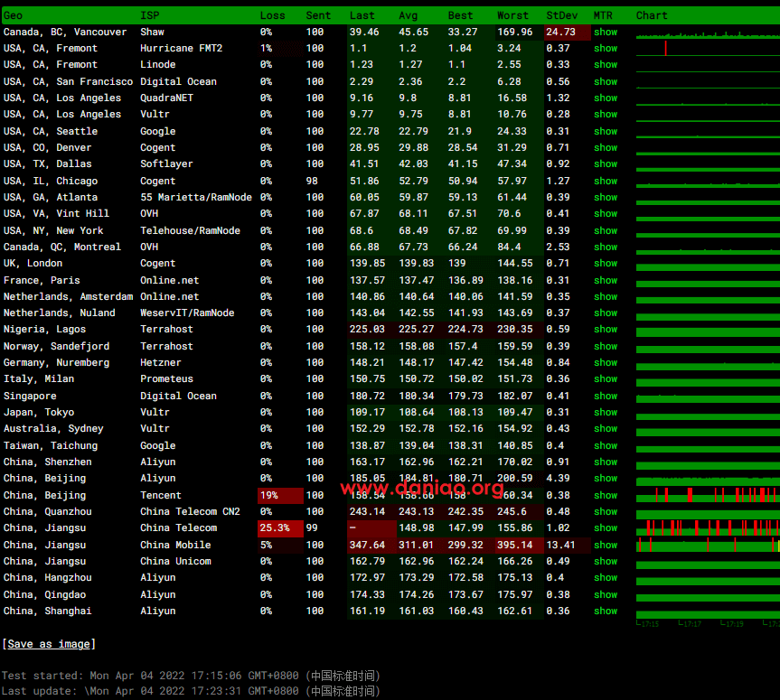Open show link for Tencent Beijing row
This screenshot has width=780, height=700.
tap(606, 496)
